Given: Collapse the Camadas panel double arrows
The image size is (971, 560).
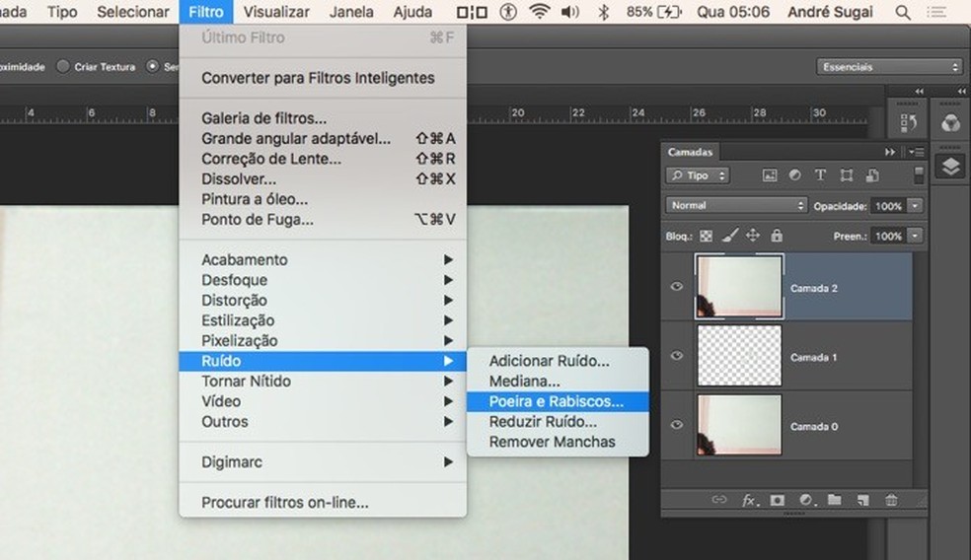Looking at the screenshot, I should pyautogui.click(x=890, y=152).
